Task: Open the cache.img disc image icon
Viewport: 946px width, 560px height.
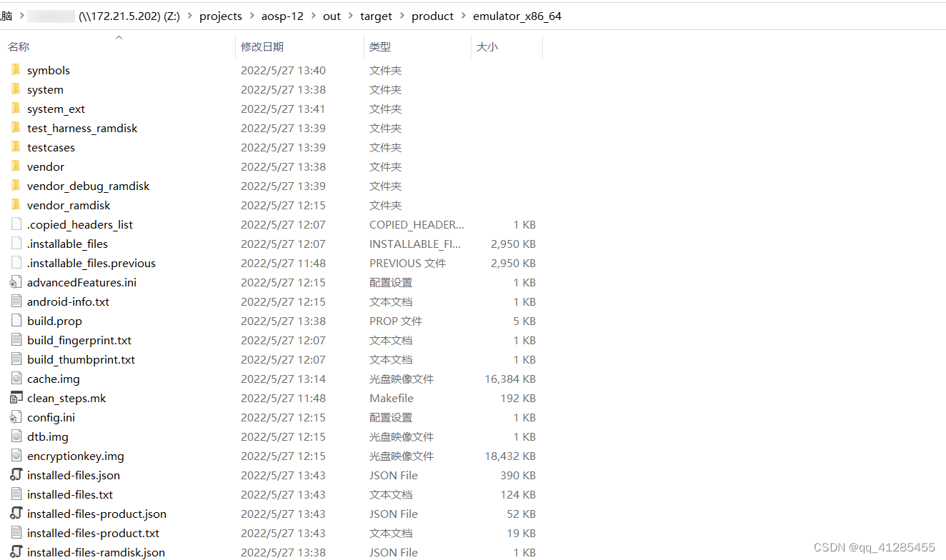Action: [16, 379]
